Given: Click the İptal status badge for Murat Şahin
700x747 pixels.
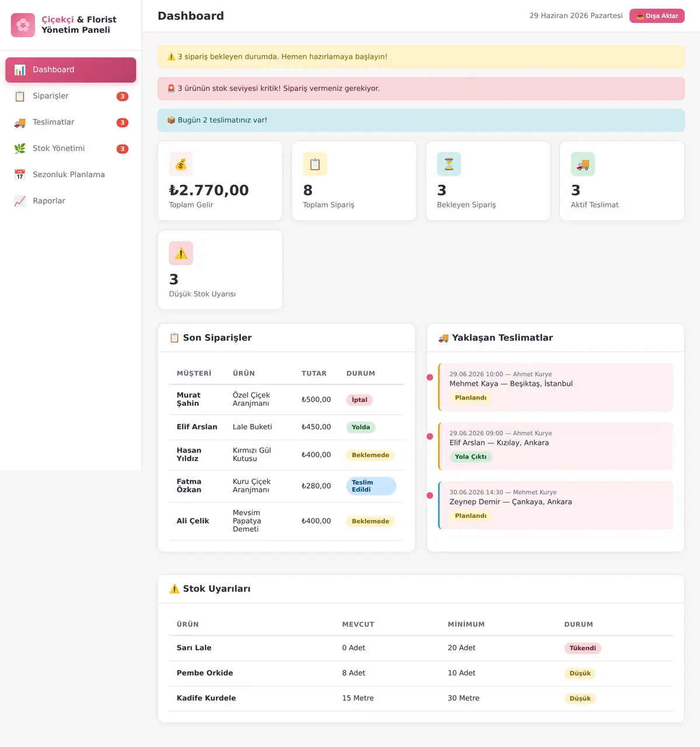Looking at the screenshot, I should pos(359,400).
